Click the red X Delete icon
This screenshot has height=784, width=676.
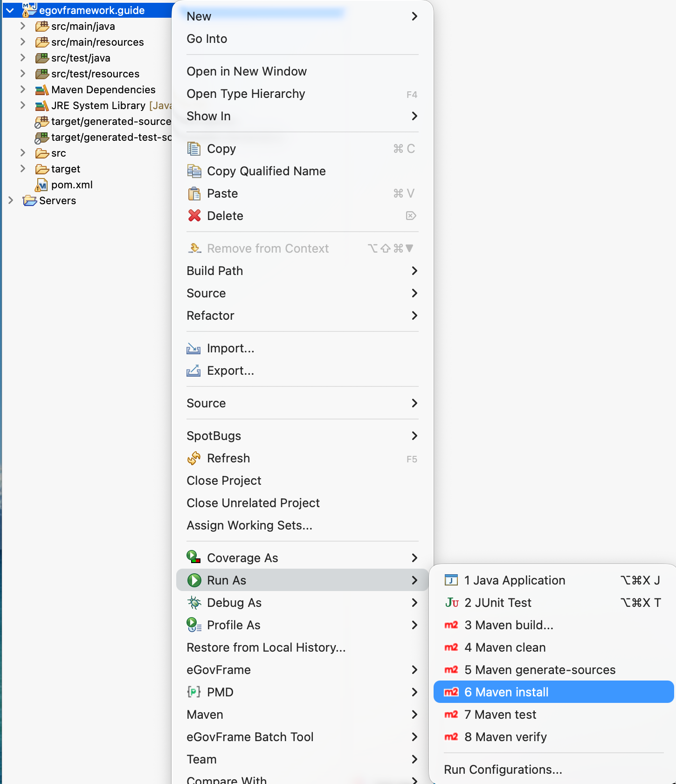tap(194, 216)
